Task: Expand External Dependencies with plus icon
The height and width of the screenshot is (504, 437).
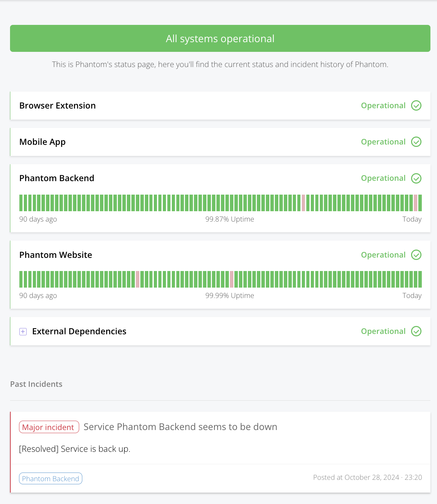Action: click(23, 332)
